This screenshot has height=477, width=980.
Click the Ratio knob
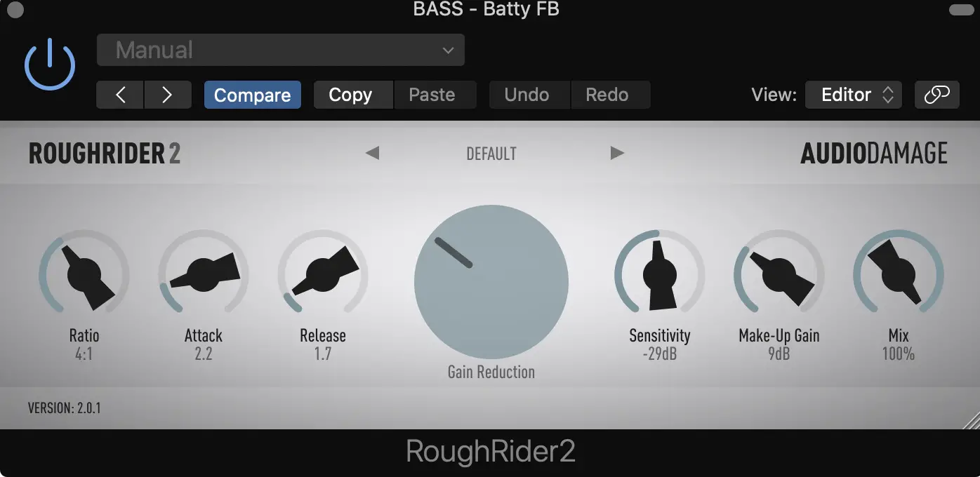pos(84,274)
